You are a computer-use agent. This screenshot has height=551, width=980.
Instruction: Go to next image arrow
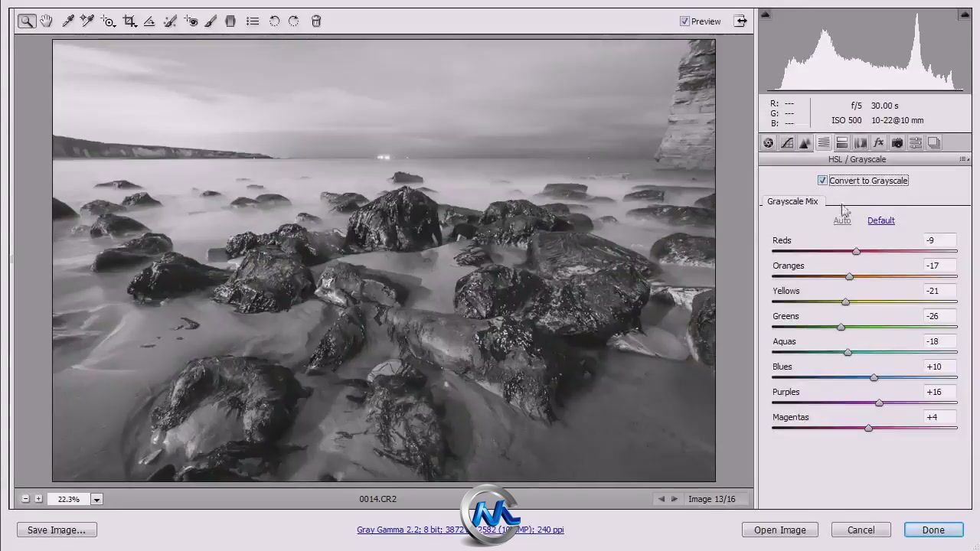(x=674, y=499)
